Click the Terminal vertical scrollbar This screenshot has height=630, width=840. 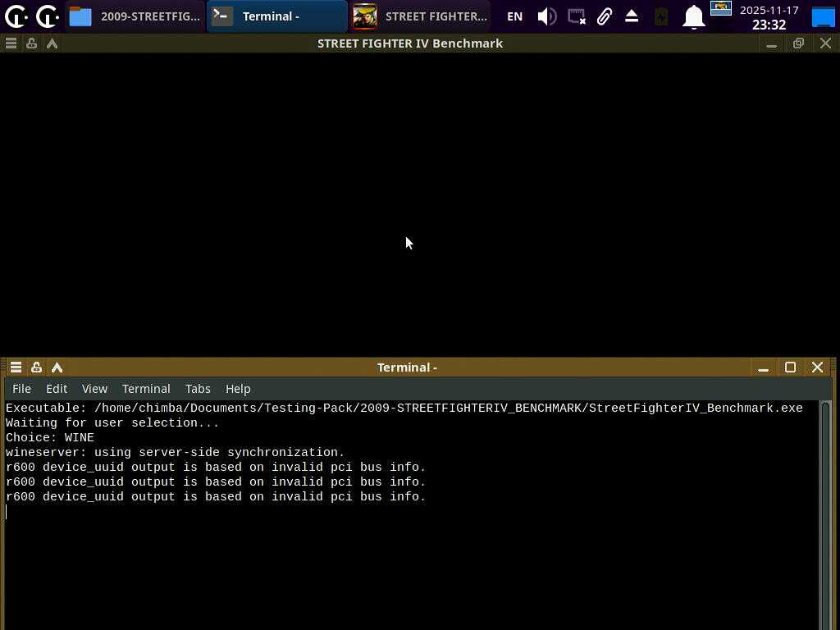(x=825, y=514)
